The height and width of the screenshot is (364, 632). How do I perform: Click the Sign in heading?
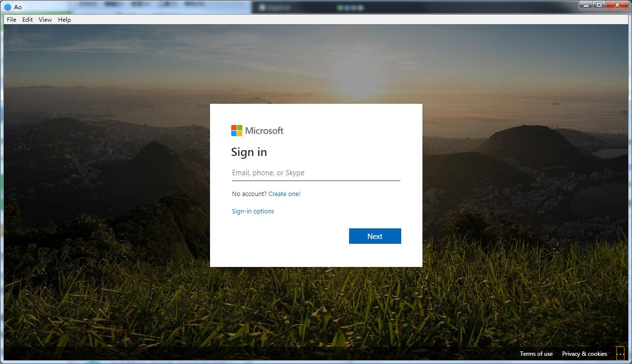[x=249, y=152]
